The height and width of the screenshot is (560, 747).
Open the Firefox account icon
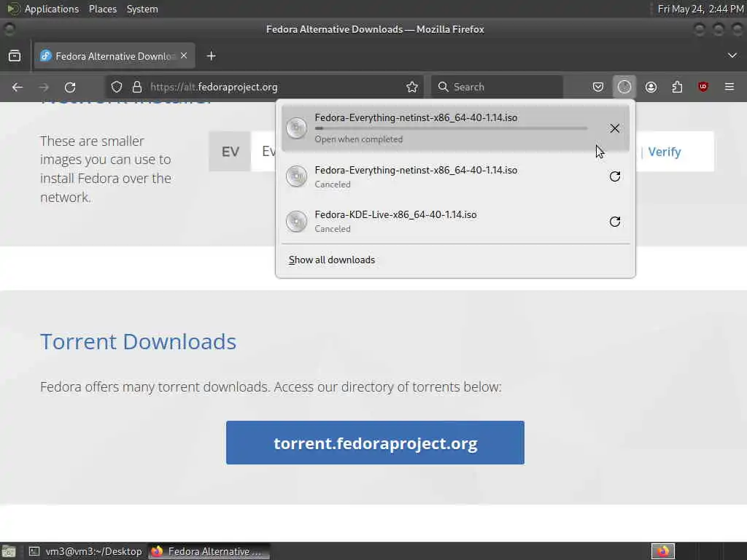[x=651, y=87]
